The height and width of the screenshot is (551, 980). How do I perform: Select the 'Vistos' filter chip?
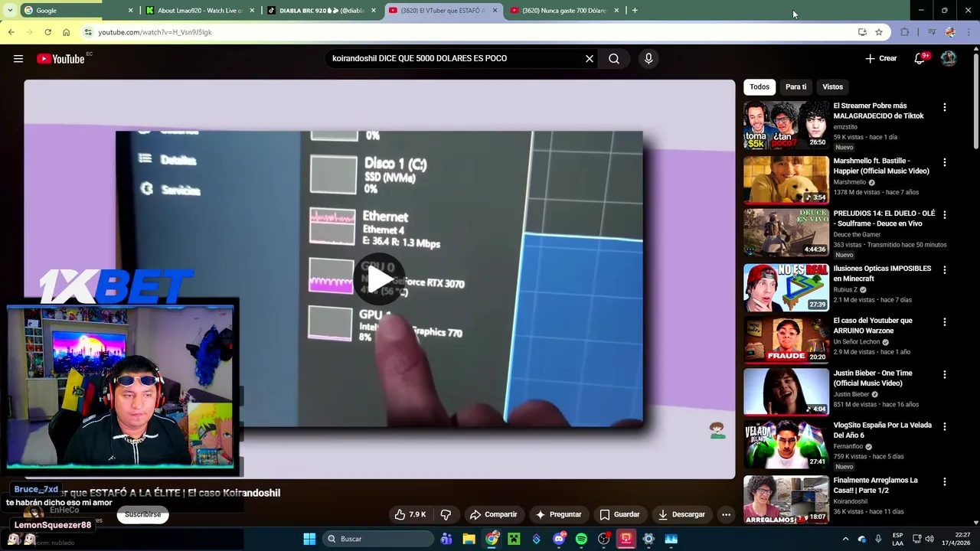click(832, 87)
